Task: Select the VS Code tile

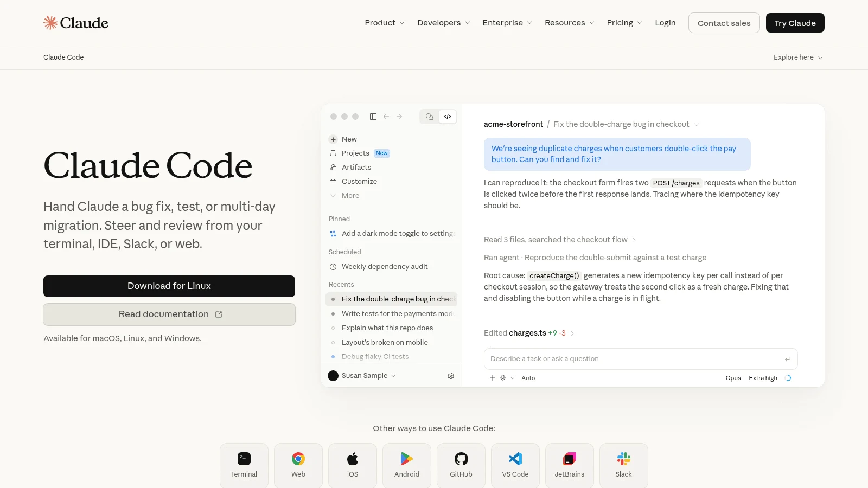Action: point(515,465)
